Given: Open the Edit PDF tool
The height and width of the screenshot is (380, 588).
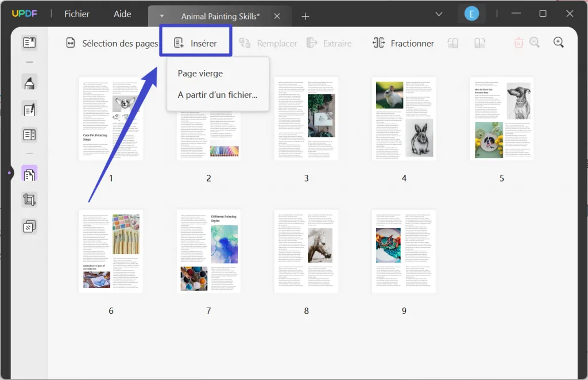Looking at the screenshot, I should (29, 109).
